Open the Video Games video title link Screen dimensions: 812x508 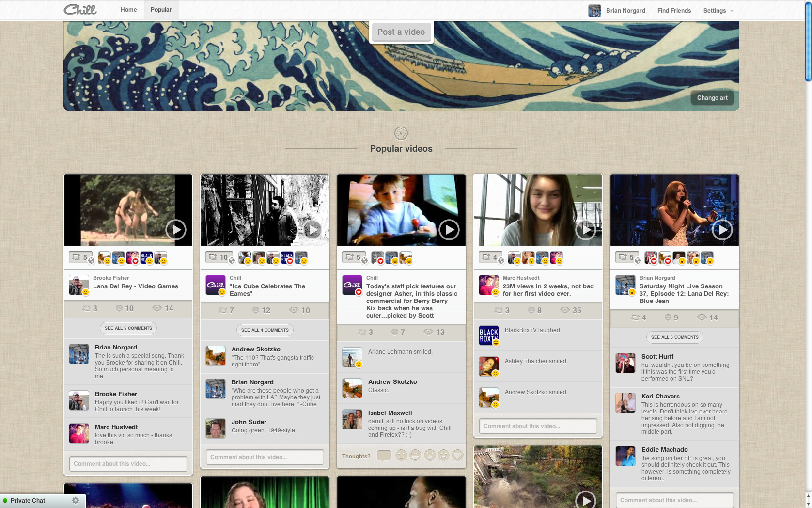click(136, 286)
